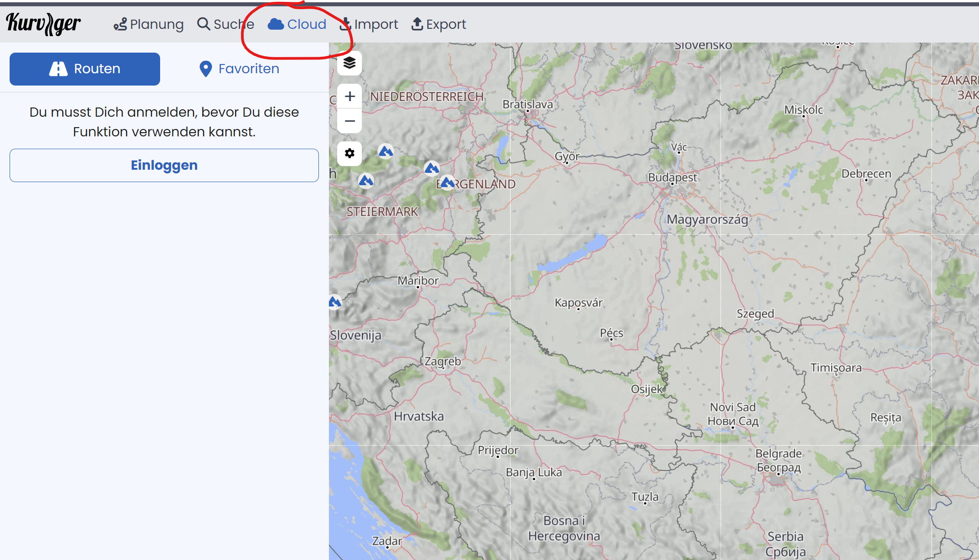The image size is (979, 560).
Task: Open map settings gear button
Action: [350, 153]
